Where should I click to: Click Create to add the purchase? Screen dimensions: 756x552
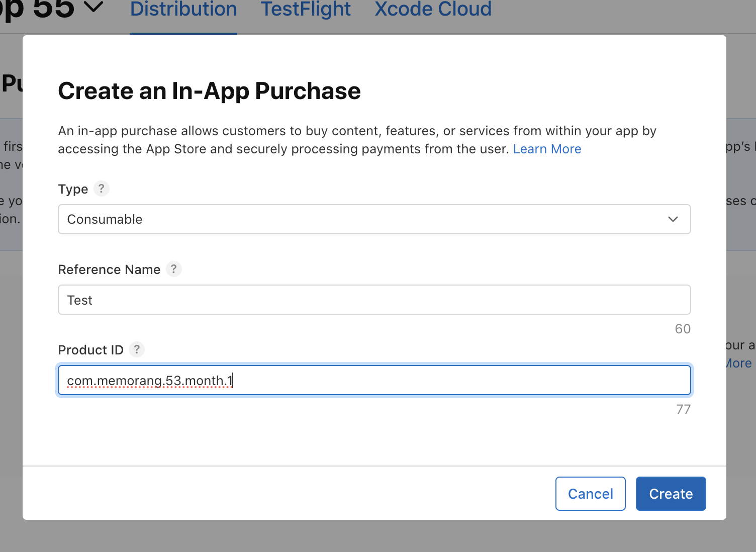tap(671, 494)
